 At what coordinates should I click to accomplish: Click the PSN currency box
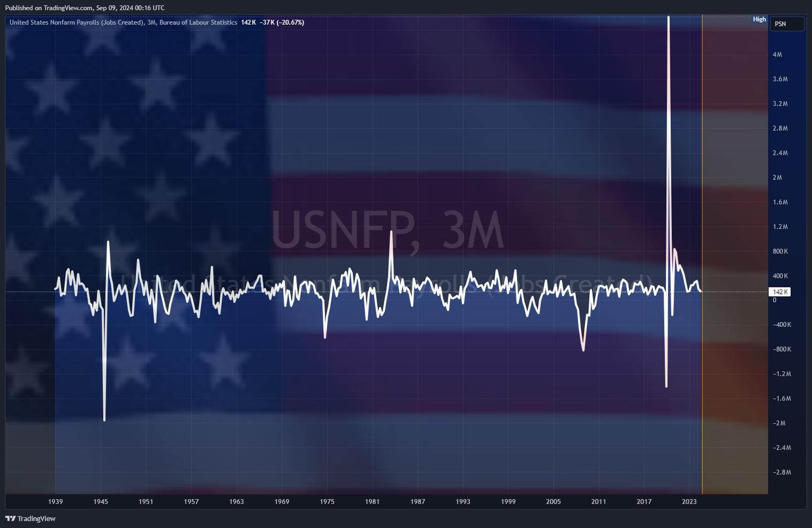pos(787,24)
